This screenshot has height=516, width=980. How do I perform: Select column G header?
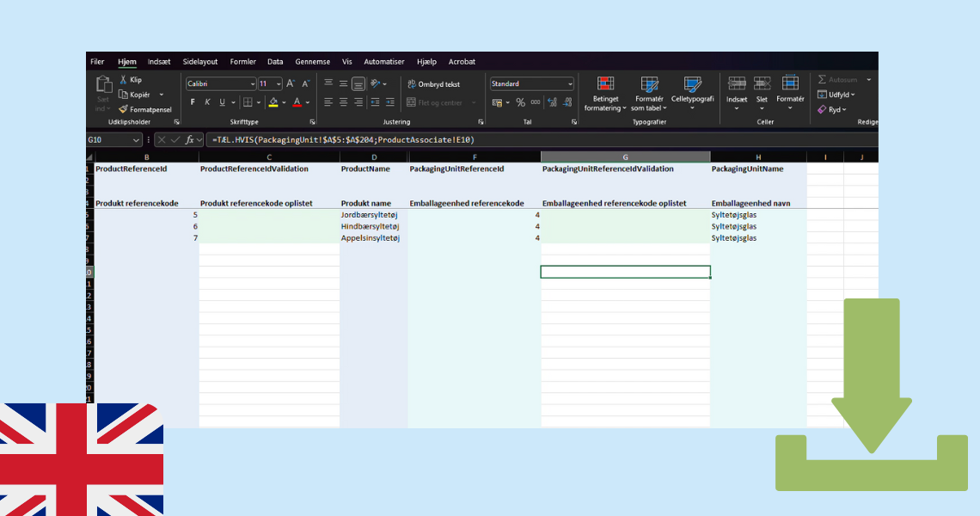[625, 157]
